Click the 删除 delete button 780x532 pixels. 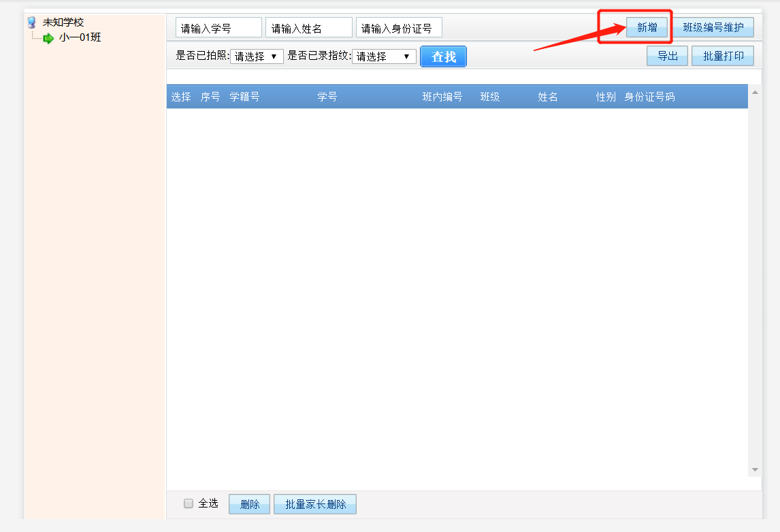249,503
